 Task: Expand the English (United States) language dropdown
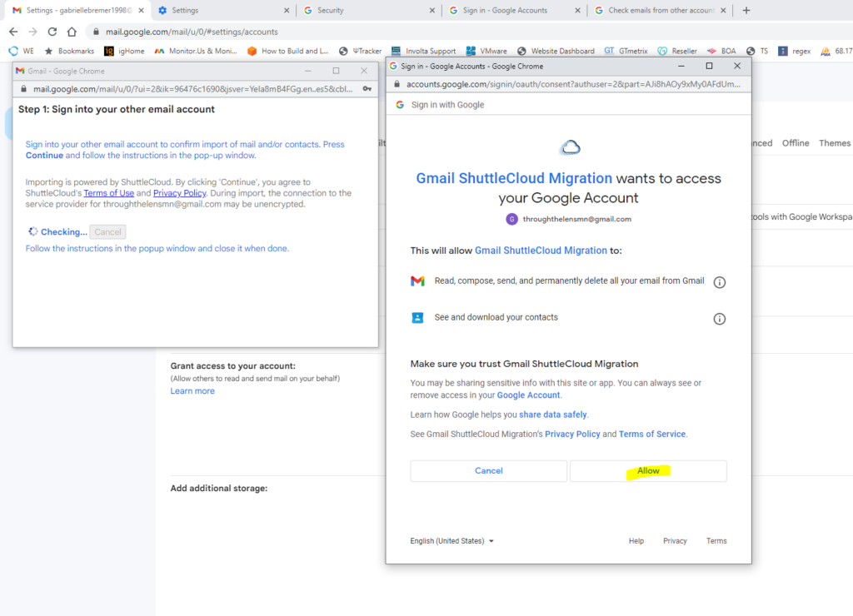pyautogui.click(x=451, y=541)
